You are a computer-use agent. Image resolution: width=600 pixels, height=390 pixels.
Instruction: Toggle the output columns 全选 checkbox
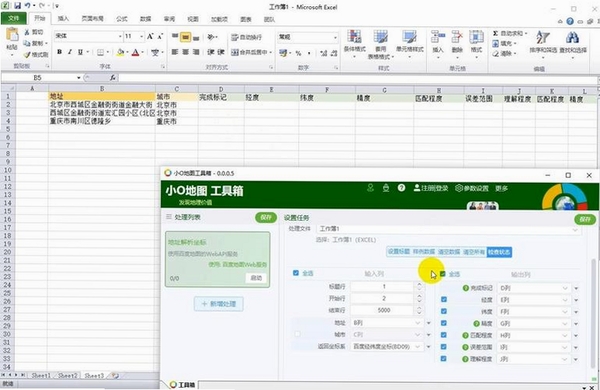pyautogui.click(x=443, y=274)
